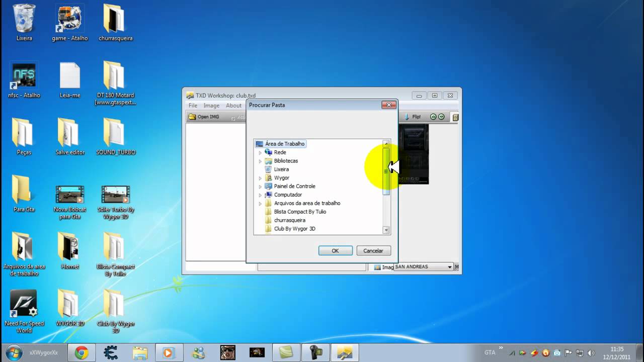Expand the Bibliotecas tree node
644x362 pixels.
[x=260, y=161]
